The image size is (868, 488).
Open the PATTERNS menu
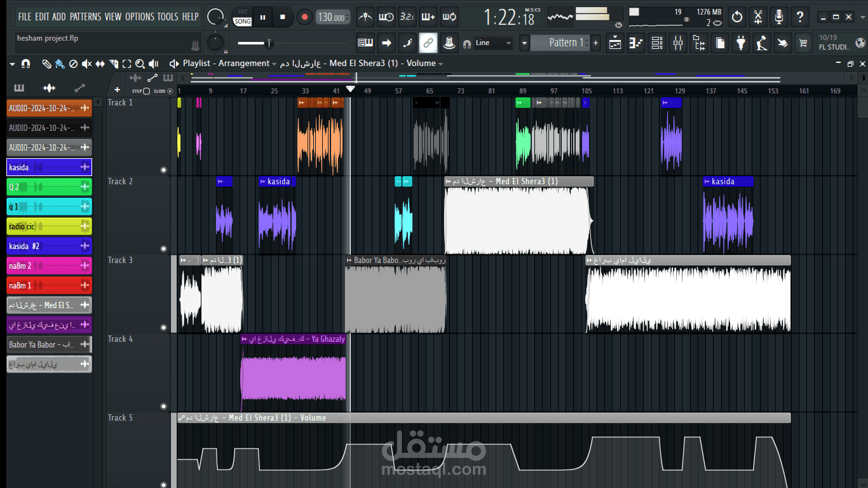[x=86, y=17]
